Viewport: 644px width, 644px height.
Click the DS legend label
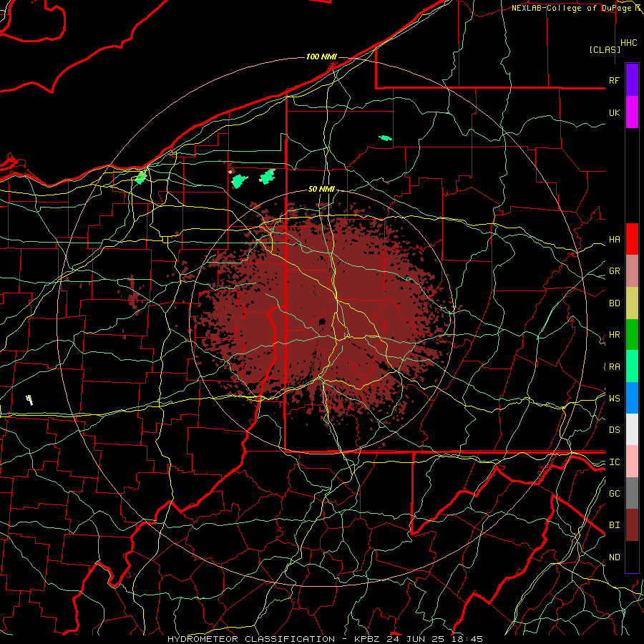pyautogui.click(x=614, y=430)
